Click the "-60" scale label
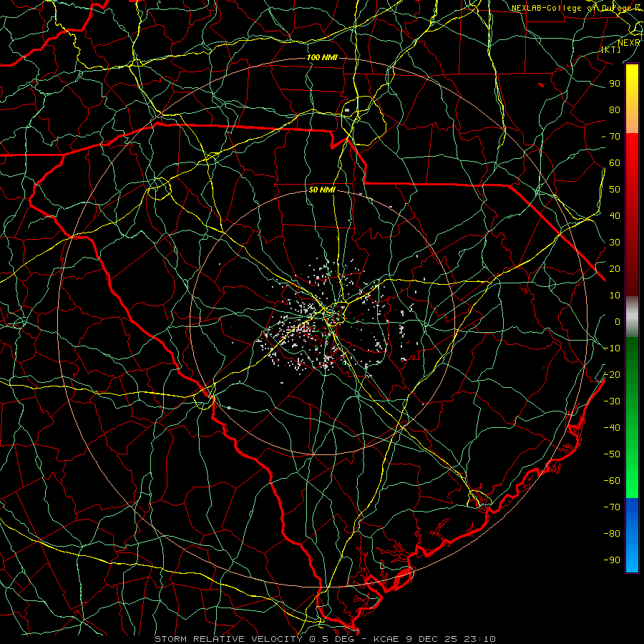The width and height of the screenshot is (644, 644). point(612,481)
